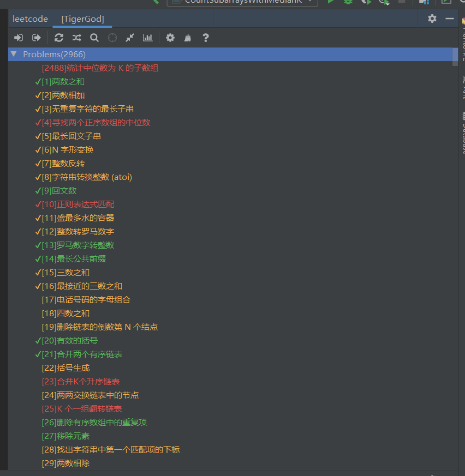Click the logout icon in LeetCode toolbar
465x476 pixels.
(x=37, y=38)
